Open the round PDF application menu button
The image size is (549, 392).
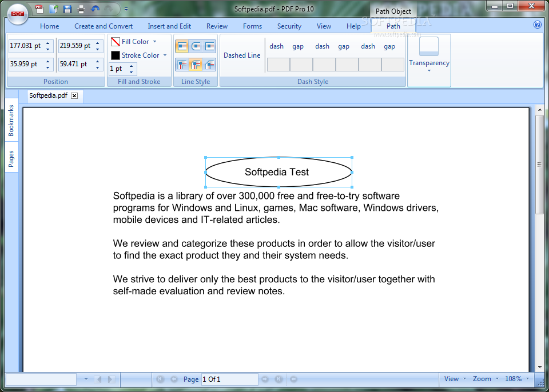pos(17,14)
